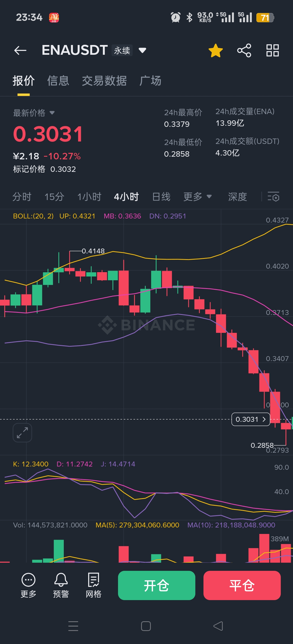293x644 pixels.
Task: Tap the 24h最低价 0.2858 value
Action: click(x=177, y=154)
